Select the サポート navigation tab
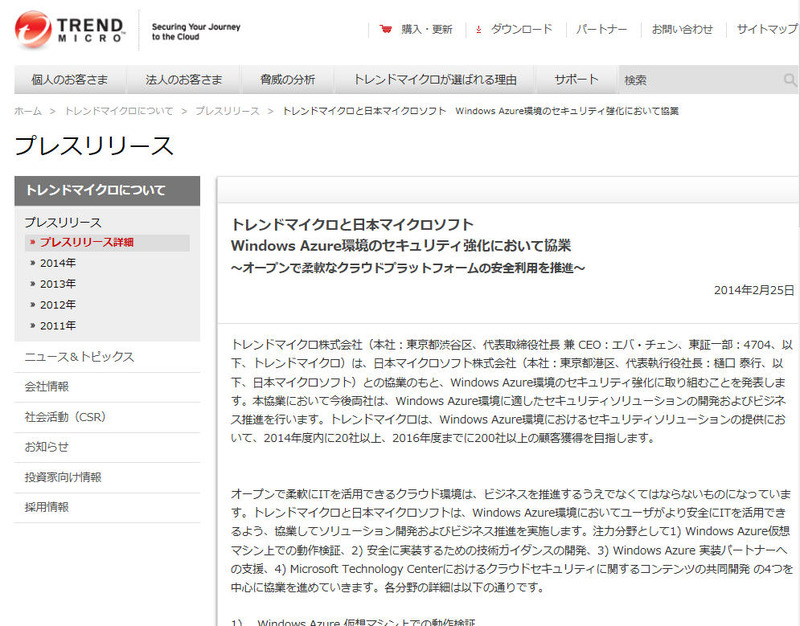The width and height of the screenshot is (800, 626). (576, 80)
